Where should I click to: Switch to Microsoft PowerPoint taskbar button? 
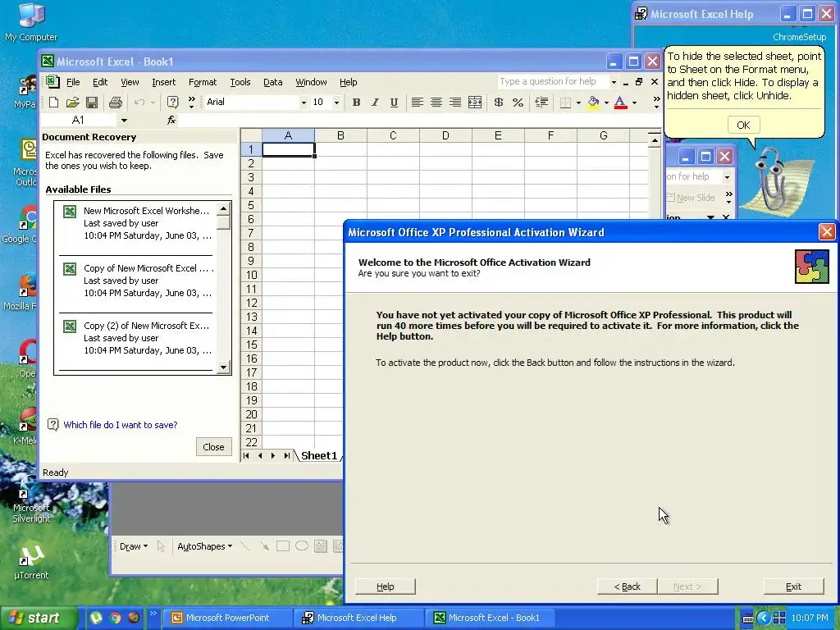227,618
